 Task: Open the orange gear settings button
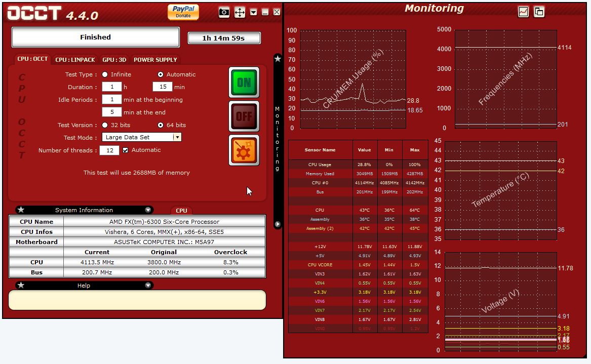coord(244,150)
